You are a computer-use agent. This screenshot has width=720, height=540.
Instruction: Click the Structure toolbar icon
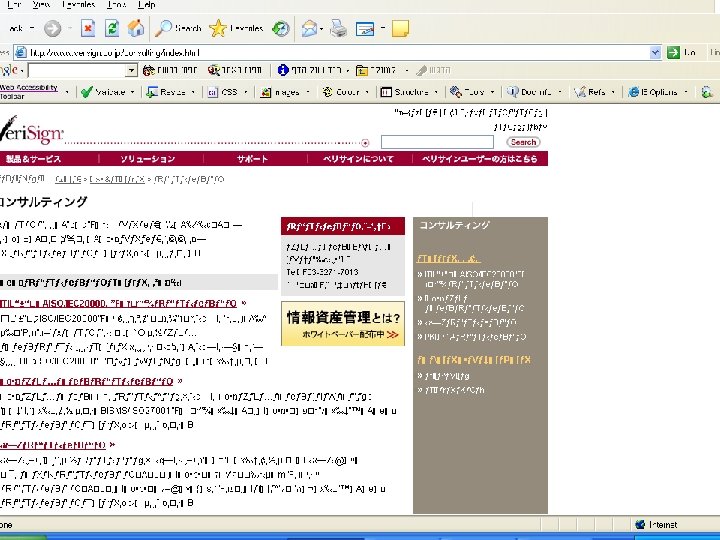click(386, 92)
